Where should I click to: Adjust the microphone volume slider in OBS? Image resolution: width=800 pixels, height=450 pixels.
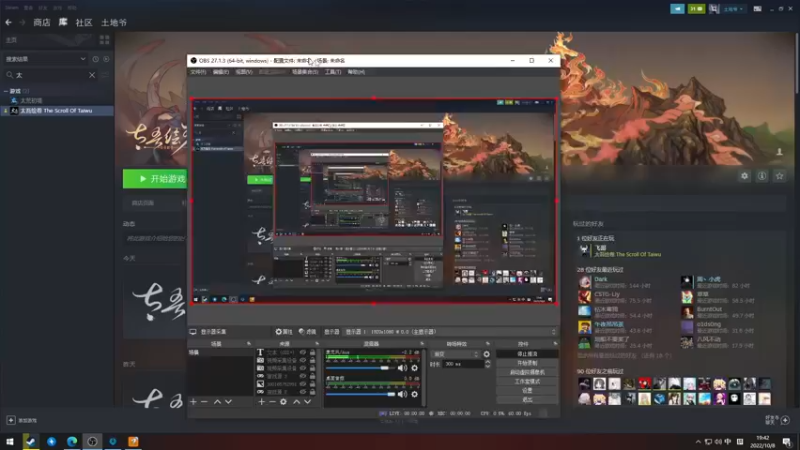tap(360, 367)
